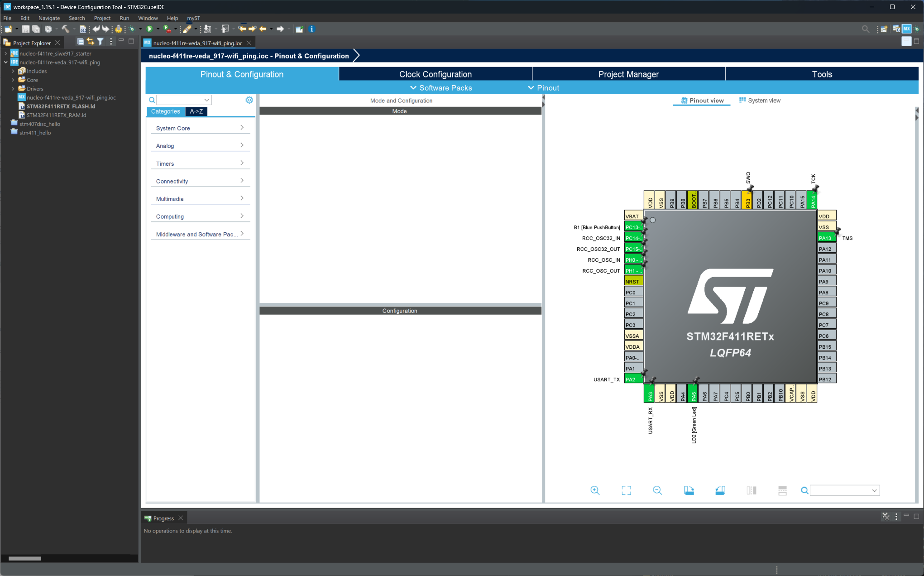Collapse the Software Packs section

coord(440,87)
